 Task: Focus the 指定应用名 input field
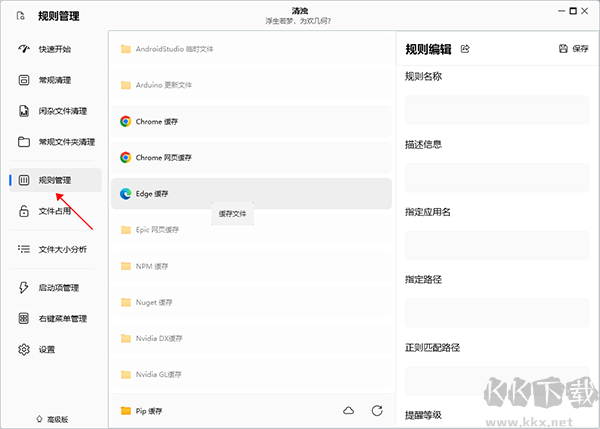(497, 245)
